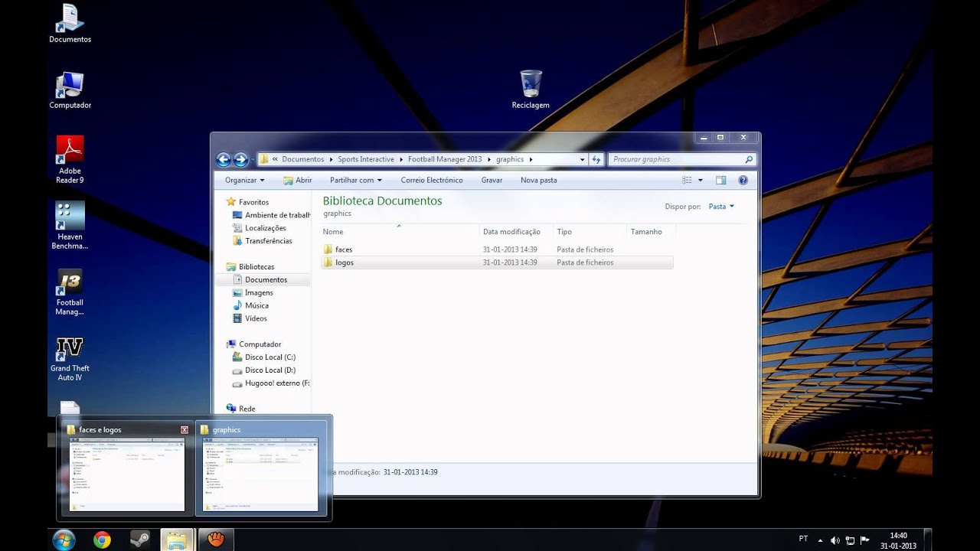980x551 pixels.
Task: Select the logos folder icon
Action: [x=328, y=262]
